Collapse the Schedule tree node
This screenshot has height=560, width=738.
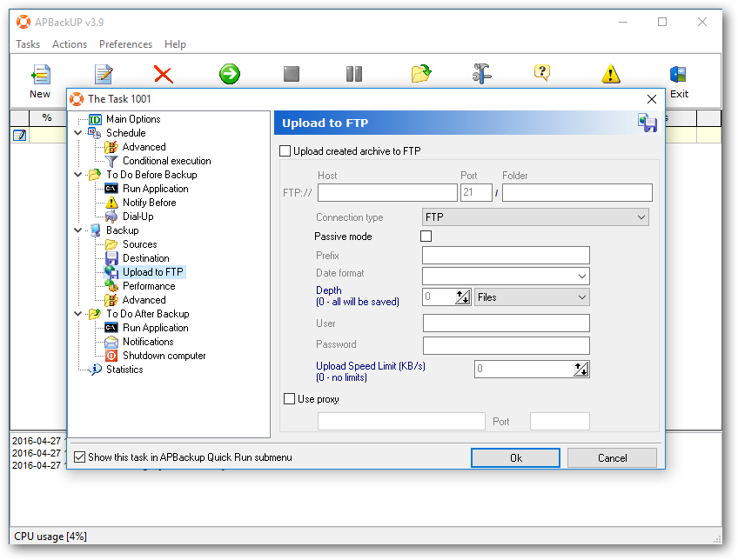click(x=78, y=133)
